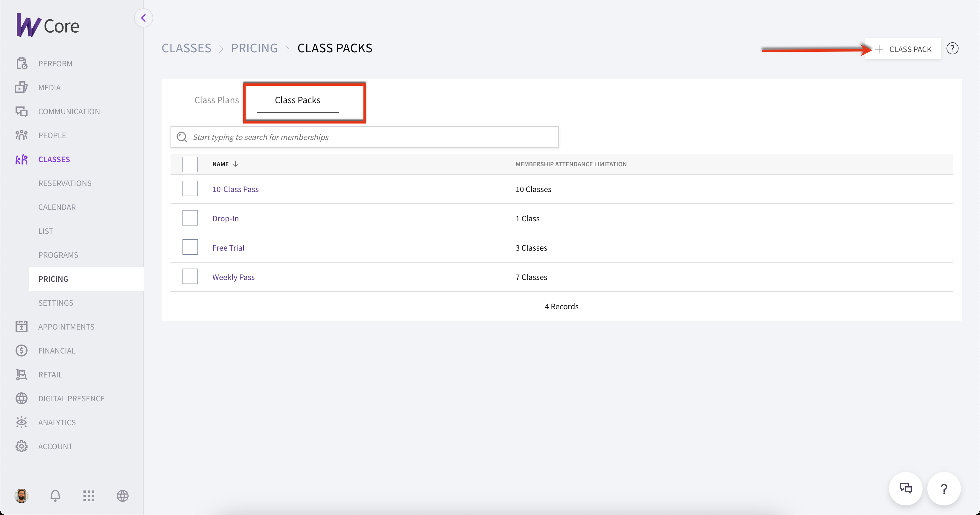Open the help question mark button
The height and width of the screenshot is (515, 980).
(x=952, y=48)
